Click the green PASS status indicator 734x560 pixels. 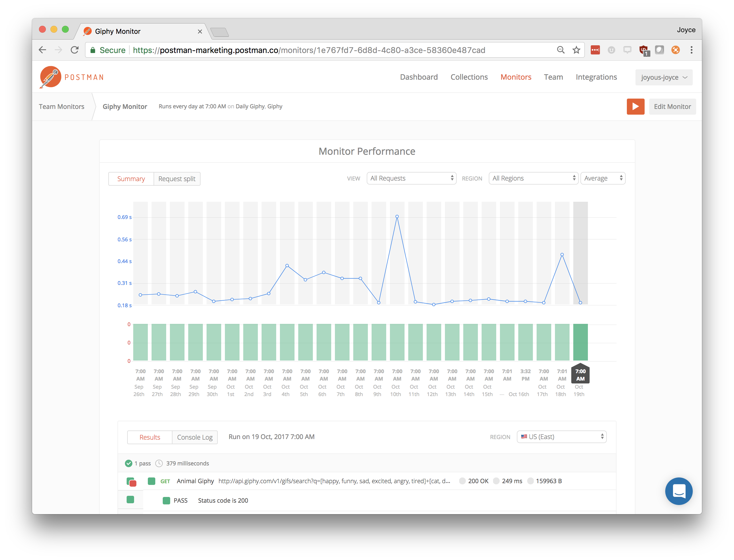tap(166, 500)
